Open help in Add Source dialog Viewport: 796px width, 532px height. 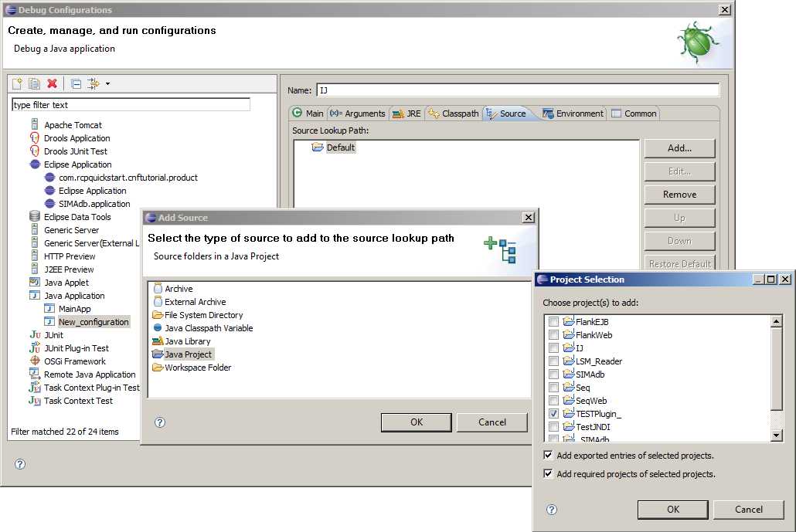[160, 422]
